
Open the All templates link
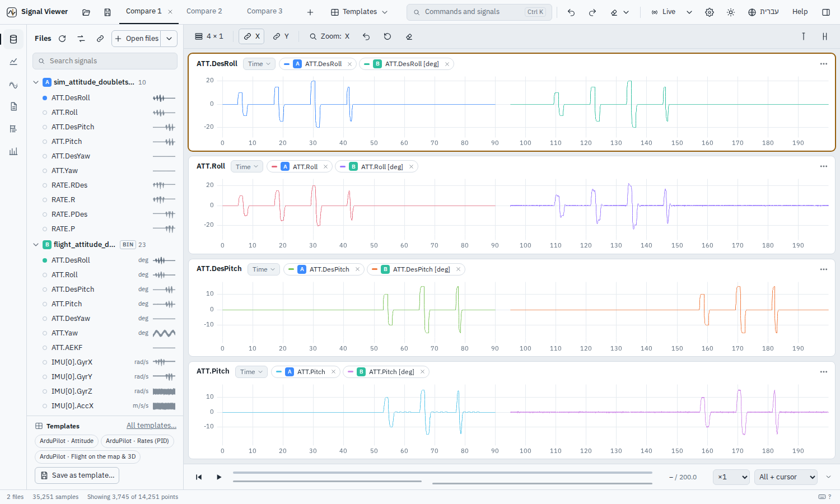click(151, 426)
